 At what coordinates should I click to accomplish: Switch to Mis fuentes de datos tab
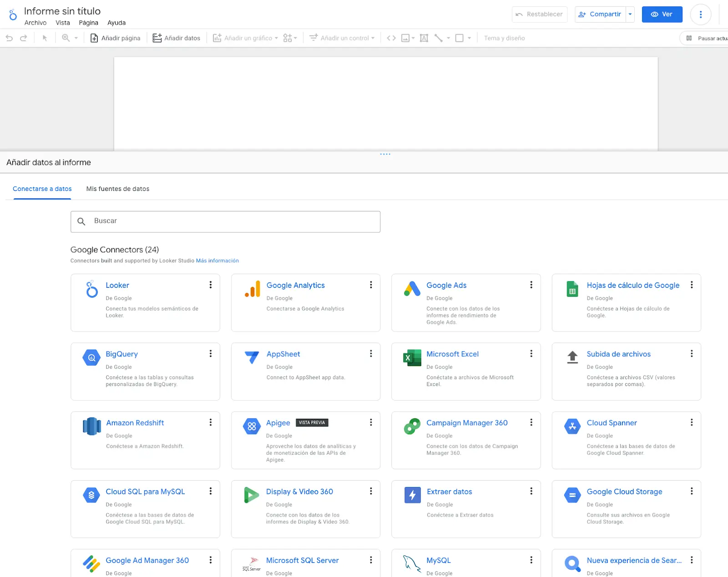(118, 189)
